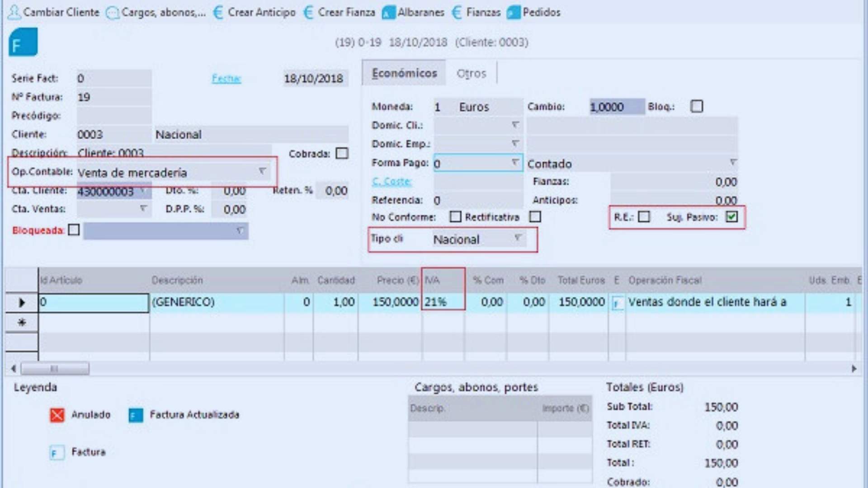Image resolution: width=868 pixels, height=488 pixels.
Task: Click the horizontal scrollbar under the grid
Action: tap(54, 369)
